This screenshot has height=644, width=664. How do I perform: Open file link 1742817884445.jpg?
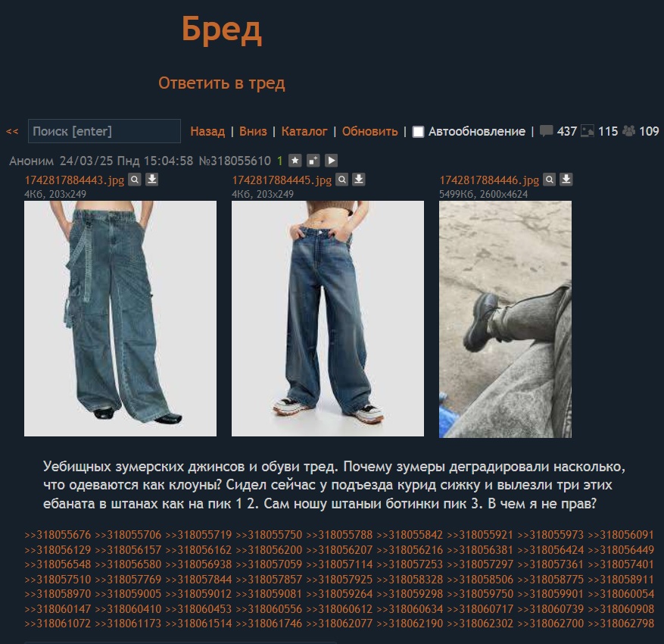coord(282,180)
